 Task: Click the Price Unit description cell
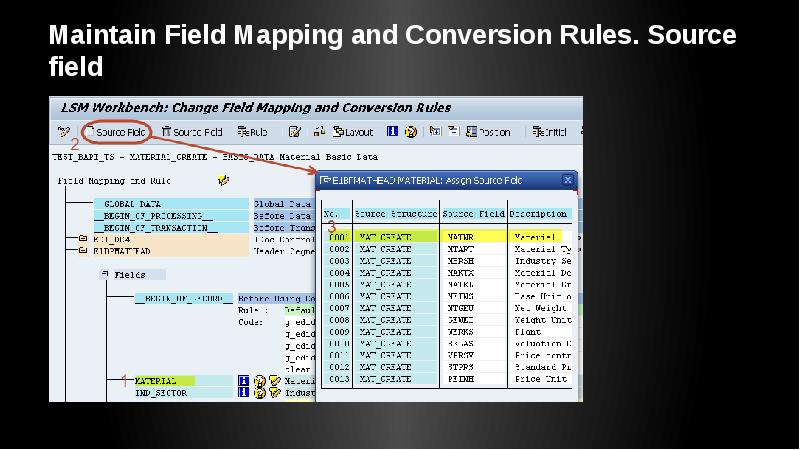[x=541, y=379]
